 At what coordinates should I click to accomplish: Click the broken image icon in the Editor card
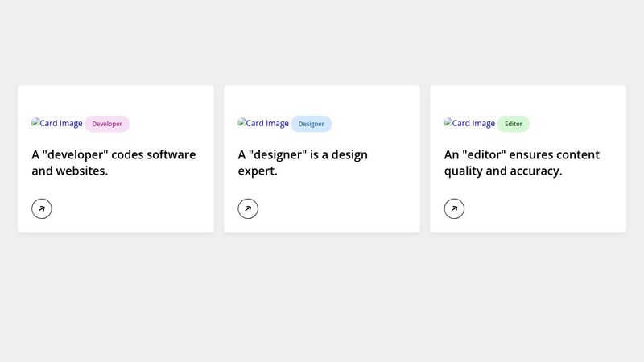point(448,123)
